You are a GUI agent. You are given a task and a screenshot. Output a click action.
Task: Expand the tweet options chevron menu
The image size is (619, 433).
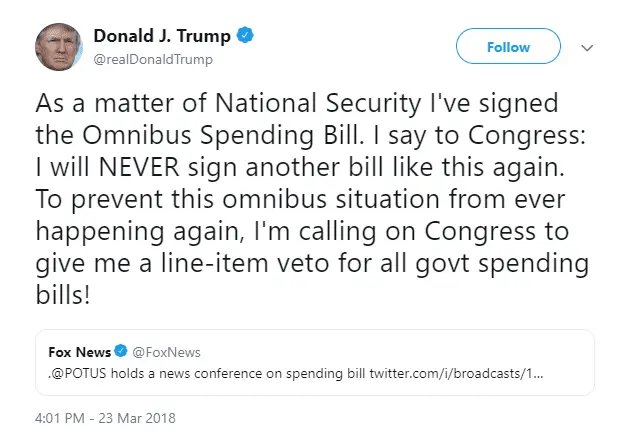click(587, 47)
